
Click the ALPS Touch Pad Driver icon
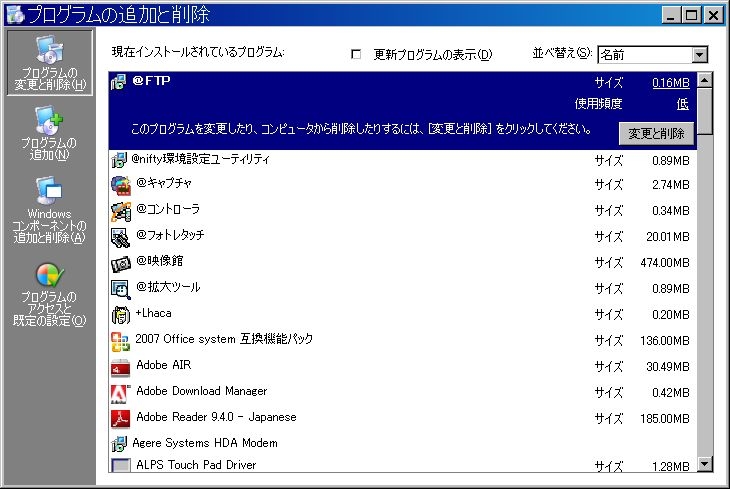[121, 465]
